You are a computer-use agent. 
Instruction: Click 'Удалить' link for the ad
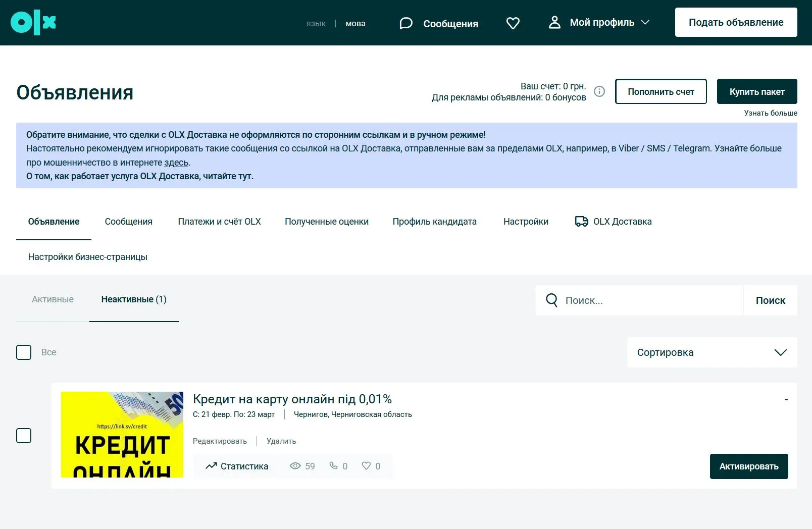click(281, 441)
